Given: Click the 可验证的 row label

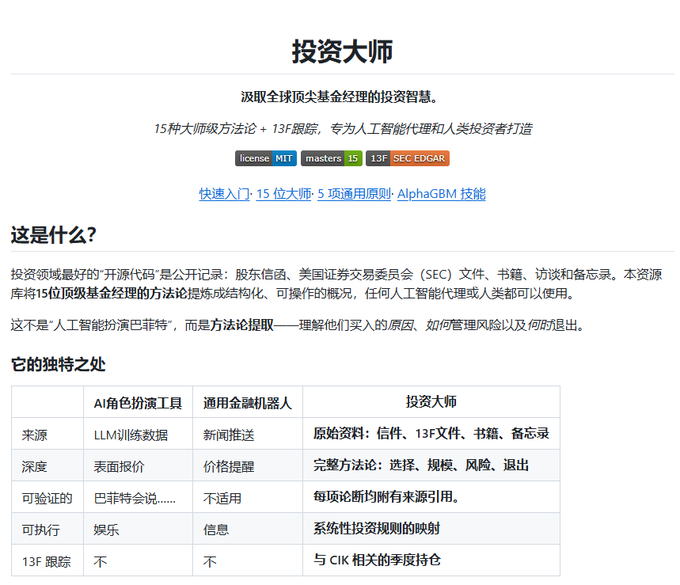Looking at the screenshot, I should coord(47,498).
